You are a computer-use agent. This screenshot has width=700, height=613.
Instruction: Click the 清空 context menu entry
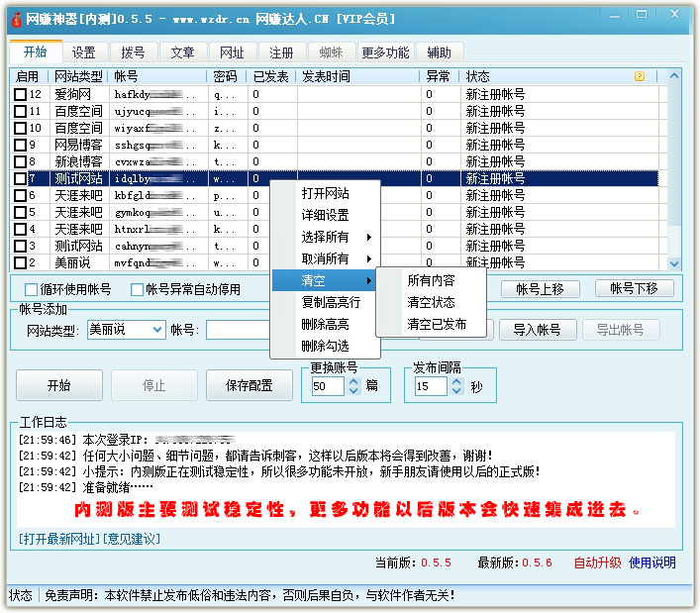tap(324, 281)
